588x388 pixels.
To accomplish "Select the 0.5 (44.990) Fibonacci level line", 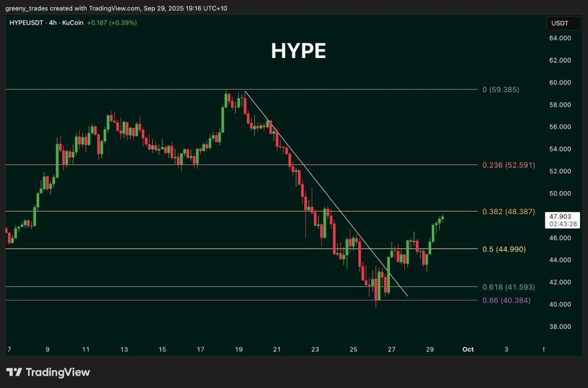I will [x=504, y=249].
